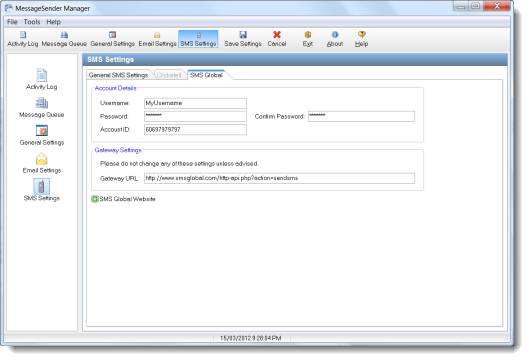Click the SMS Settings panel header
This screenshot has height=361, width=529.
click(295, 59)
